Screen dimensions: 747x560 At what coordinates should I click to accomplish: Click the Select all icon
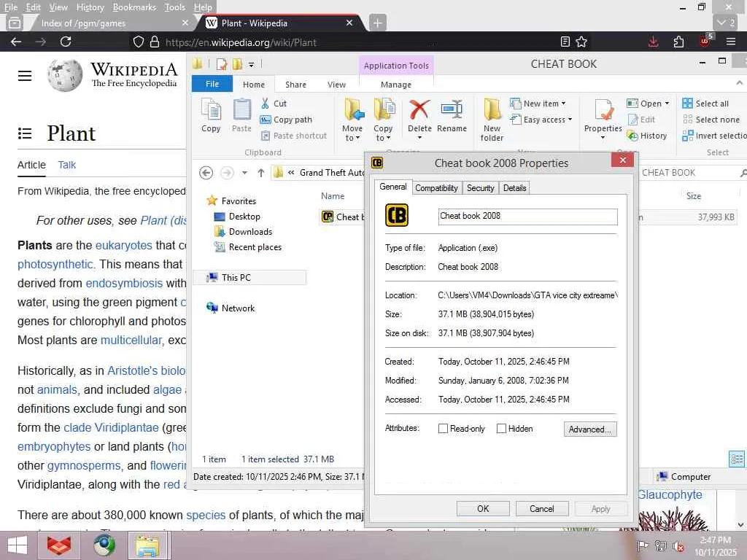(x=687, y=104)
